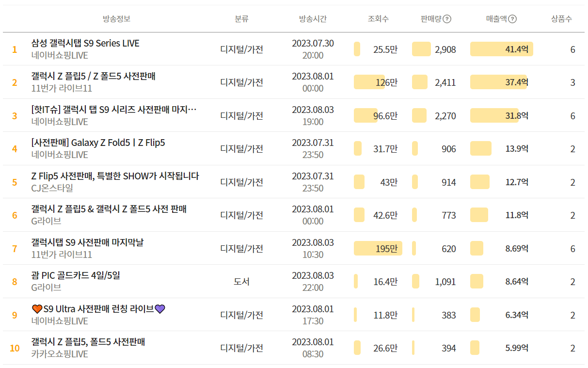Viewport: 588px width, 368px height.
Task: Click 11번가 라이브11 under 갤럭시탭 S9 사전판매 마지막날
Action: click(62, 255)
